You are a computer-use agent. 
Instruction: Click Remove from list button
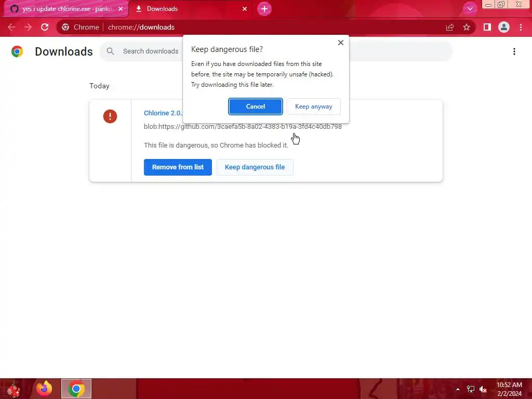point(178,167)
